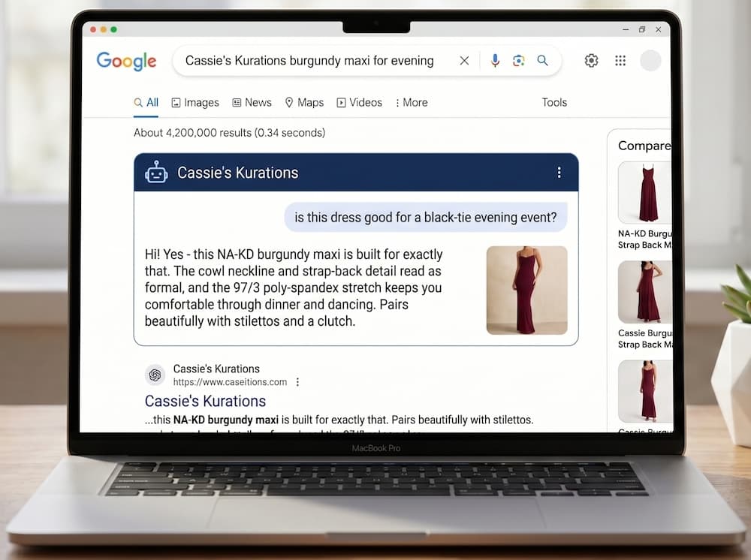Click the About 4,200,000 results text
The width and height of the screenshot is (751, 560).
pos(229,133)
